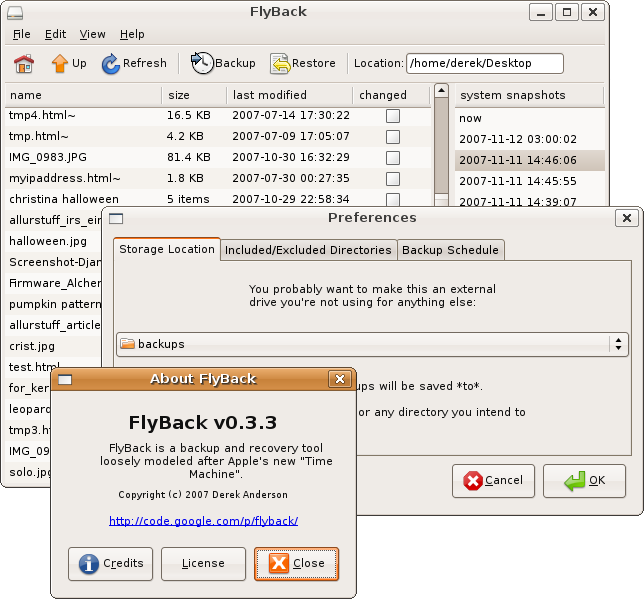Open the Edit menu

[x=55, y=34]
